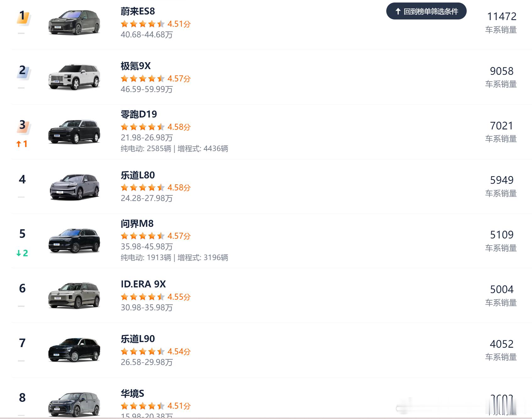Click the price range 24.28-27.98万
Image resolution: width=532 pixels, height=419 pixels.
(147, 198)
